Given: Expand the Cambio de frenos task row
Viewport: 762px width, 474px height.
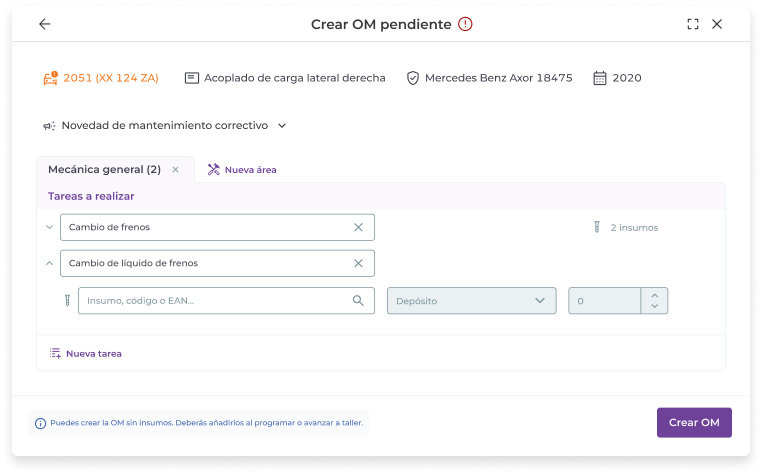Looking at the screenshot, I should [50, 227].
